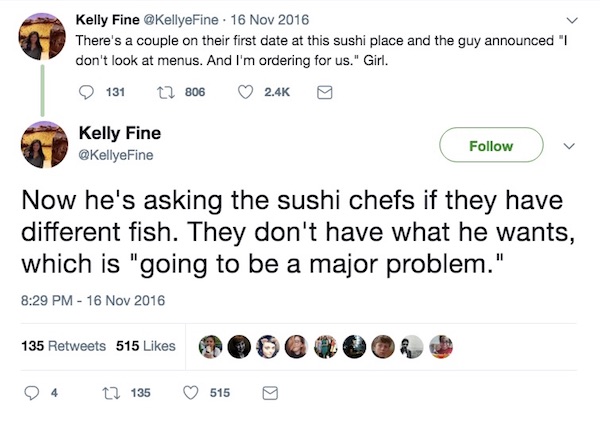Image resolution: width=600 pixels, height=428 pixels.
Task: Click the envelope icon under main tweet
Action: pos(268,393)
